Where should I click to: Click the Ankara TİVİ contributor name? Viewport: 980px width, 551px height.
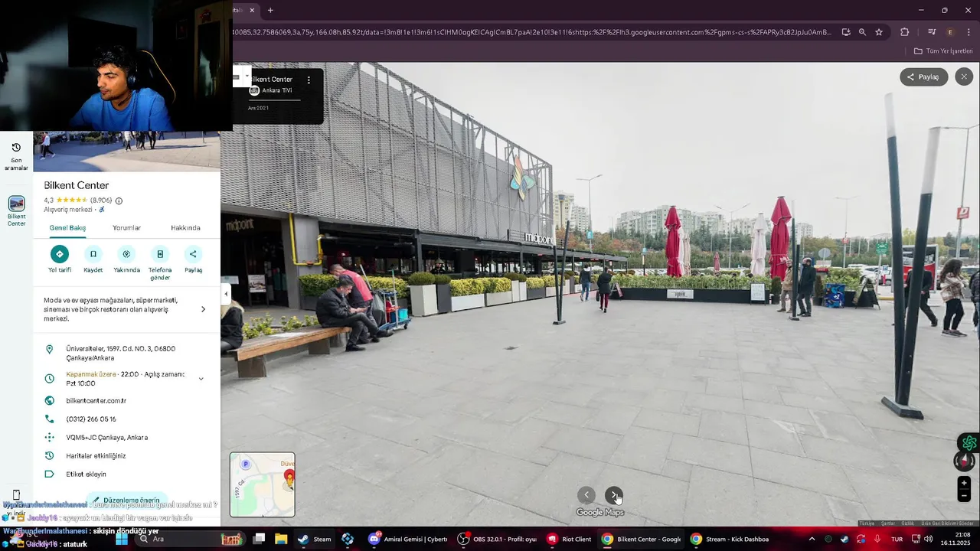(276, 90)
